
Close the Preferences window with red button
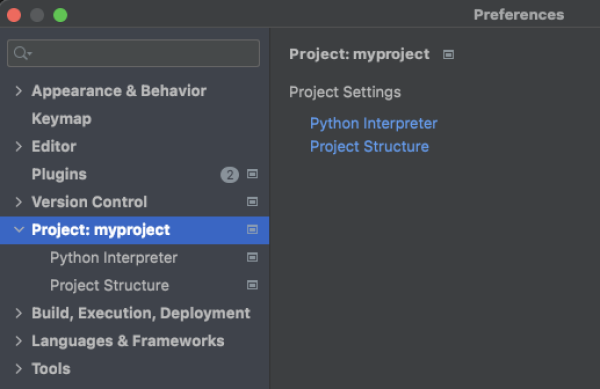tap(14, 15)
